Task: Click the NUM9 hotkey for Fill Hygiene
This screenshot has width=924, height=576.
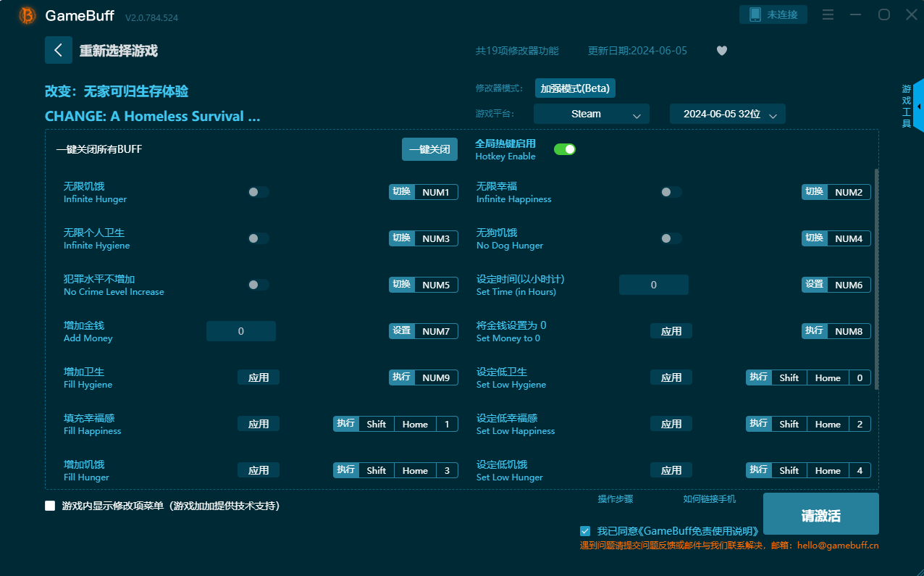Action: 436,377
